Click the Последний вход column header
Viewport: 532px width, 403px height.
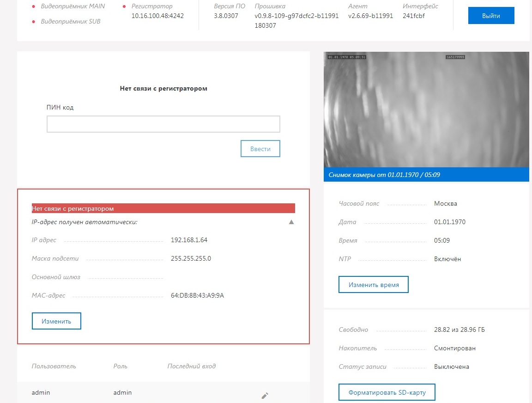click(191, 366)
